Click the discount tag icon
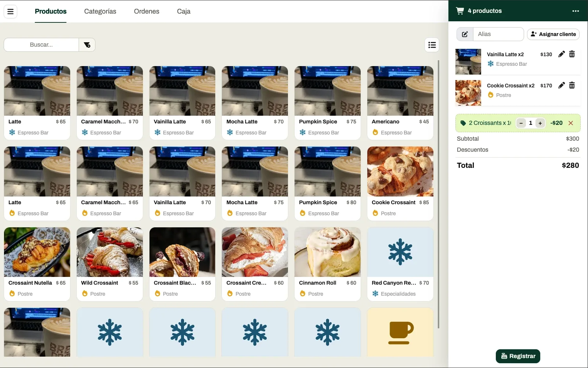The width and height of the screenshot is (588, 368). tap(463, 123)
